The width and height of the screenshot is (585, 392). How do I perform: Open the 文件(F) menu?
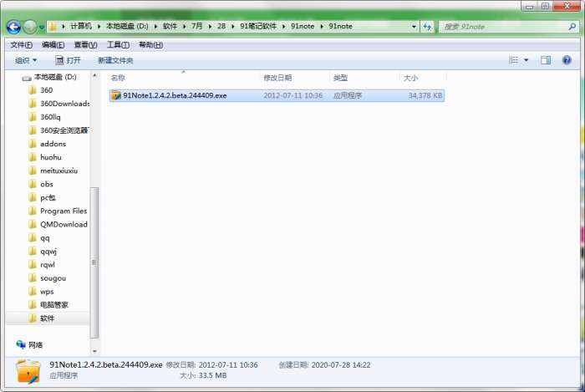coord(21,45)
